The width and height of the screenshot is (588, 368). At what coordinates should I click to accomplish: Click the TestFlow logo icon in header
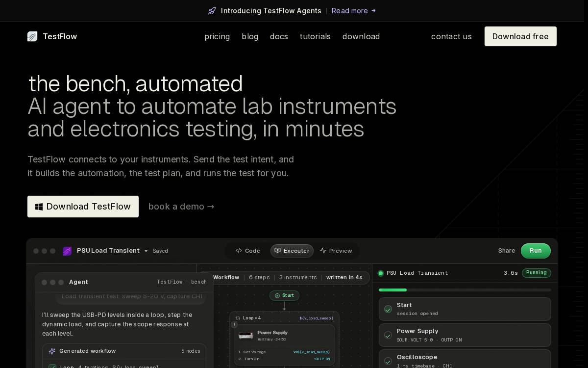click(x=32, y=36)
